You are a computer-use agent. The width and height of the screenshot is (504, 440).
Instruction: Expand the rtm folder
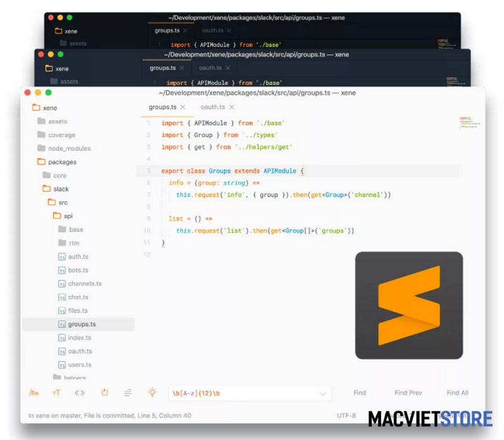click(69, 242)
